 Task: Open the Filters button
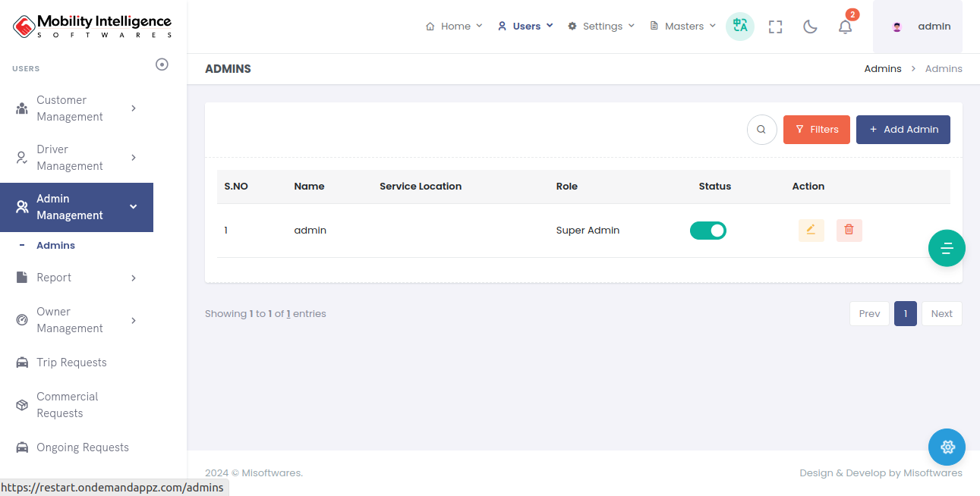pos(816,130)
